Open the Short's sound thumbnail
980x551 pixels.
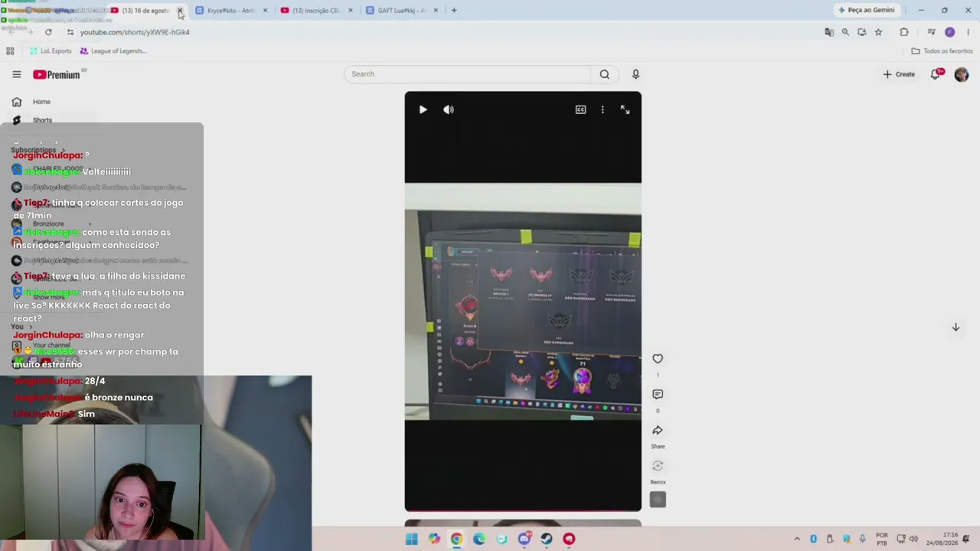tap(658, 500)
